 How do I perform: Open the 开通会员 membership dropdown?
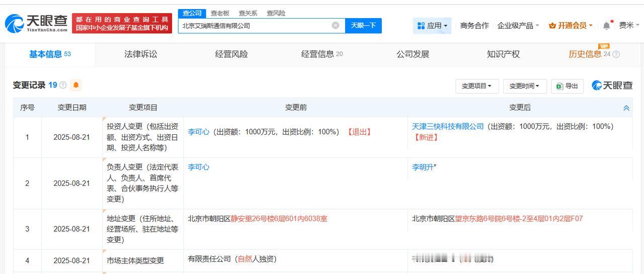point(571,25)
